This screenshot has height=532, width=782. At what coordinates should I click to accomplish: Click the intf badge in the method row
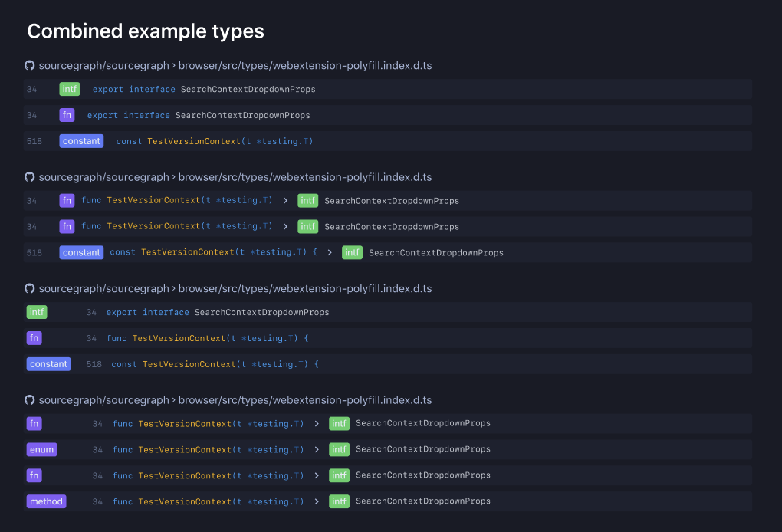(x=339, y=501)
